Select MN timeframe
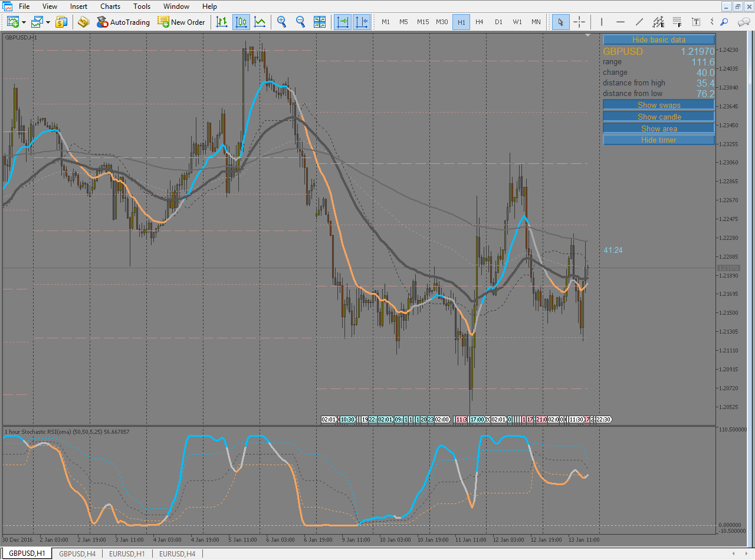The height and width of the screenshot is (560, 755). tap(536, 22)
